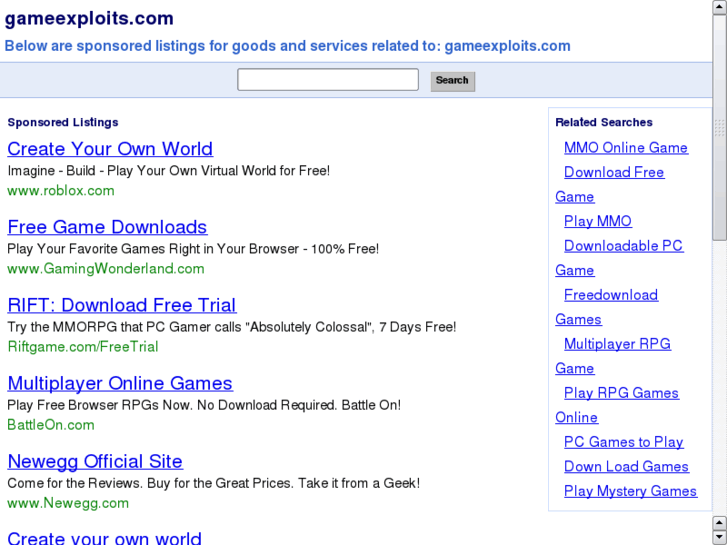The height and width of the screenshot is (545, 727).
Task: Open the Free Game Downloads listing
Action: (x=107, y=227)
